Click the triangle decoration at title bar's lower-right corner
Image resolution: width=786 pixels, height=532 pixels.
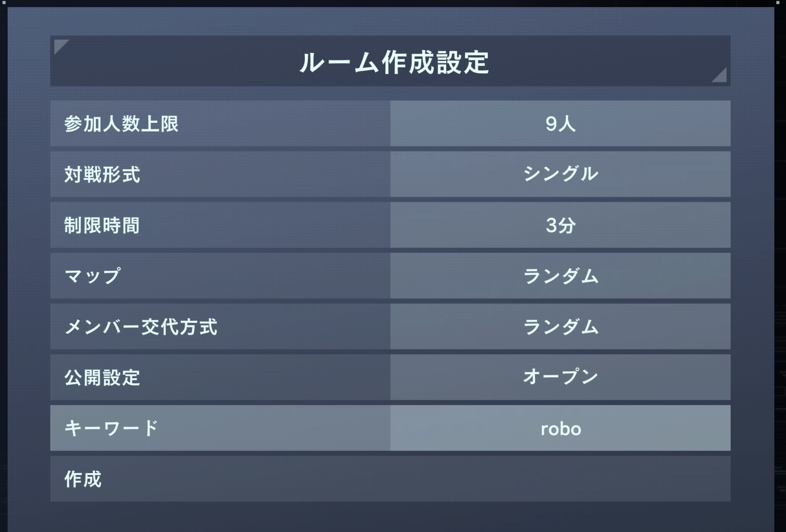pyautogui.click(x=720, y=76)
